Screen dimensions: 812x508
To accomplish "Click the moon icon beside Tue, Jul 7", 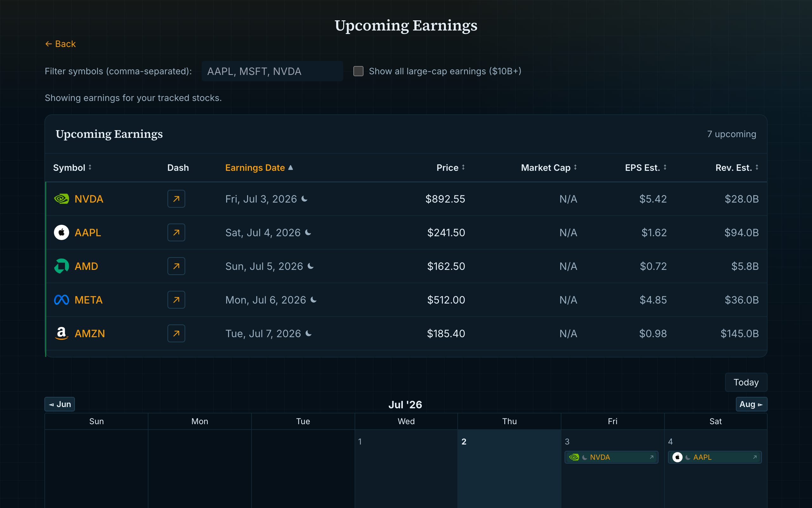I will pos(309,333).
